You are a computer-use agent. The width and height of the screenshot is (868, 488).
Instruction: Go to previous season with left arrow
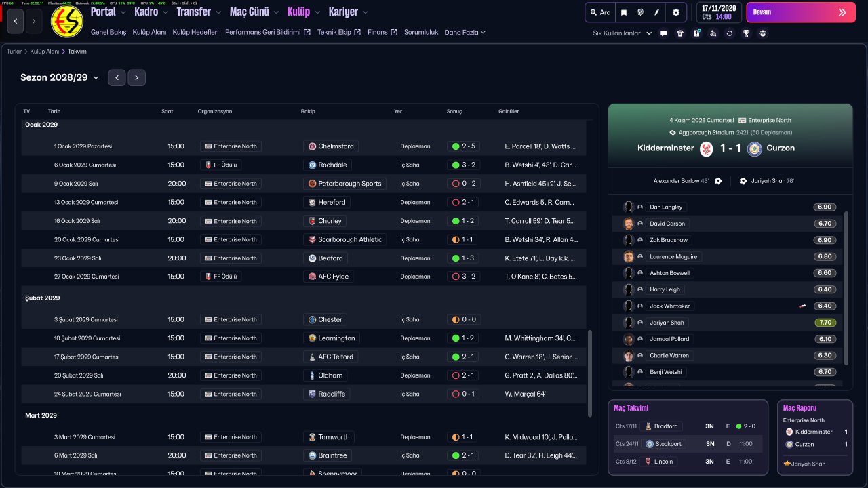[117, 78]
